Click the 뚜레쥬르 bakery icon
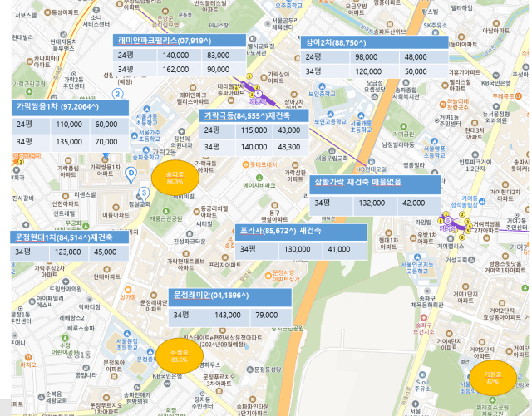532x416 pixels. pyautogui.click(x=518, y=96)
